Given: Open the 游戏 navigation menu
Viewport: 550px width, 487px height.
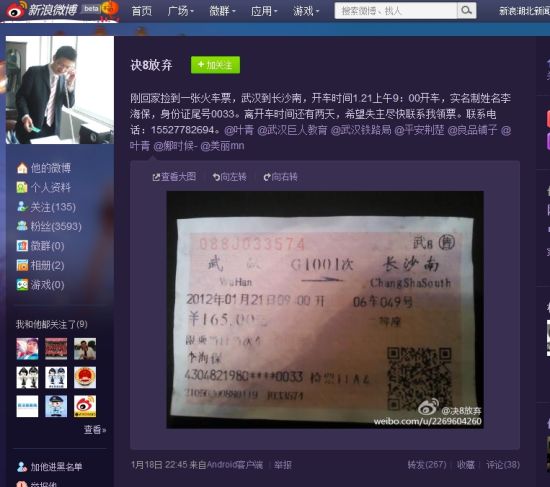Looking at the screenshot, I should [306, 11].
